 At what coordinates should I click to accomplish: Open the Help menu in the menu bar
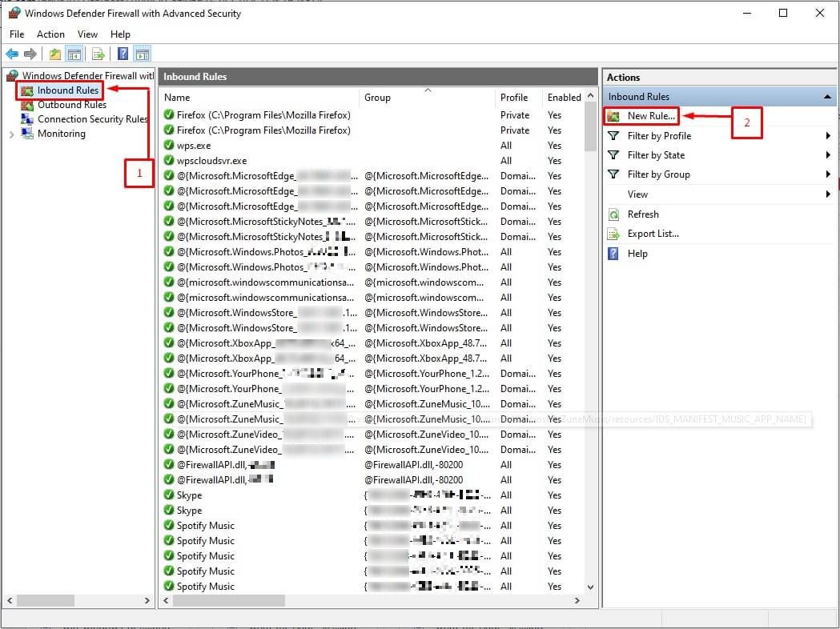pos(121,34)
